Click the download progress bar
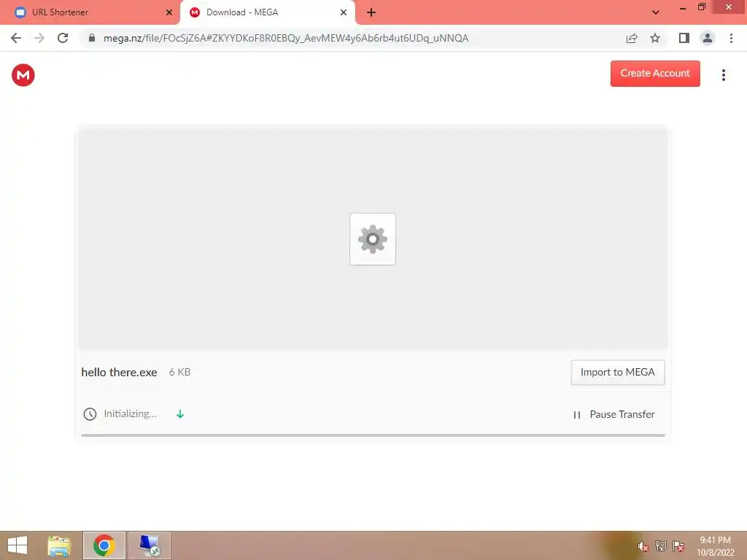The height and width of the screenshot is (560, 747). tap(373, 435)
